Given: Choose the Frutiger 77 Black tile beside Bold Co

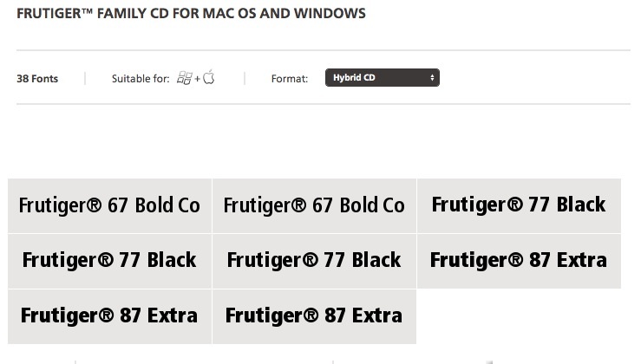Looking at the screenshot, I should pos(520,205).
